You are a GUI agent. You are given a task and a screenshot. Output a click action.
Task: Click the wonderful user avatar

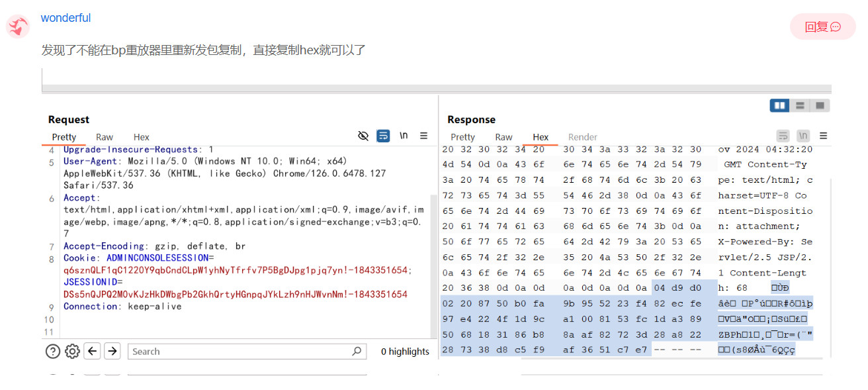tap(18, 26)
